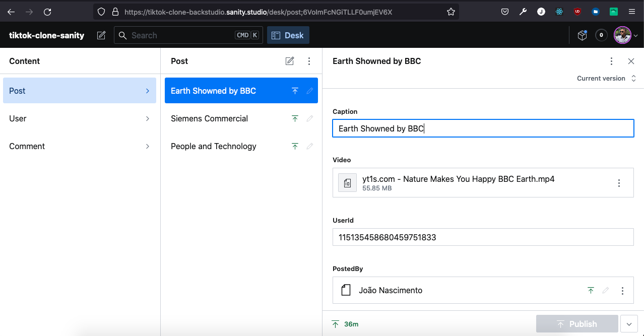Open video file options menu
This screenshot has height=336, width=644.
click(x=619, y=183)
